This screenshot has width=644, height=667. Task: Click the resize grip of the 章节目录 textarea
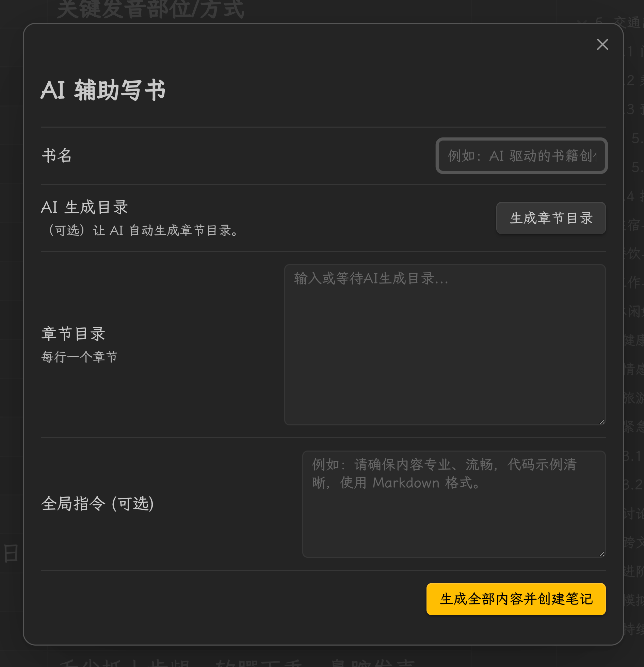tap(602, 422)
